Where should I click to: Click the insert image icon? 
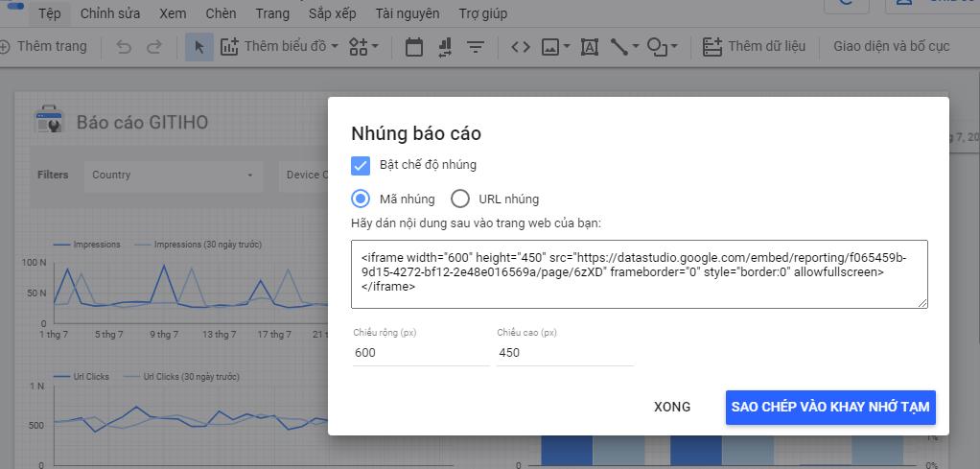coord(550,47)
